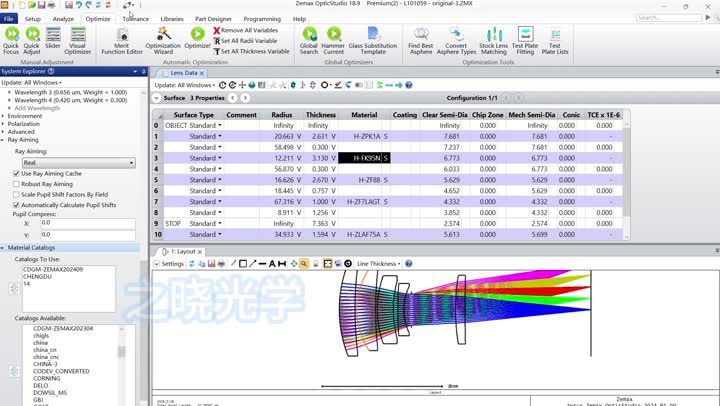This screenshot has width=720, height=406.
Task: Start the Optimize! command
Action: point(197,38)
